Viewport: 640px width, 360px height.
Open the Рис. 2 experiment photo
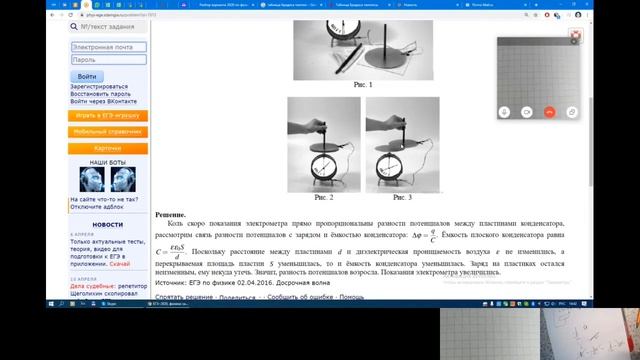(x=324, y=144)
